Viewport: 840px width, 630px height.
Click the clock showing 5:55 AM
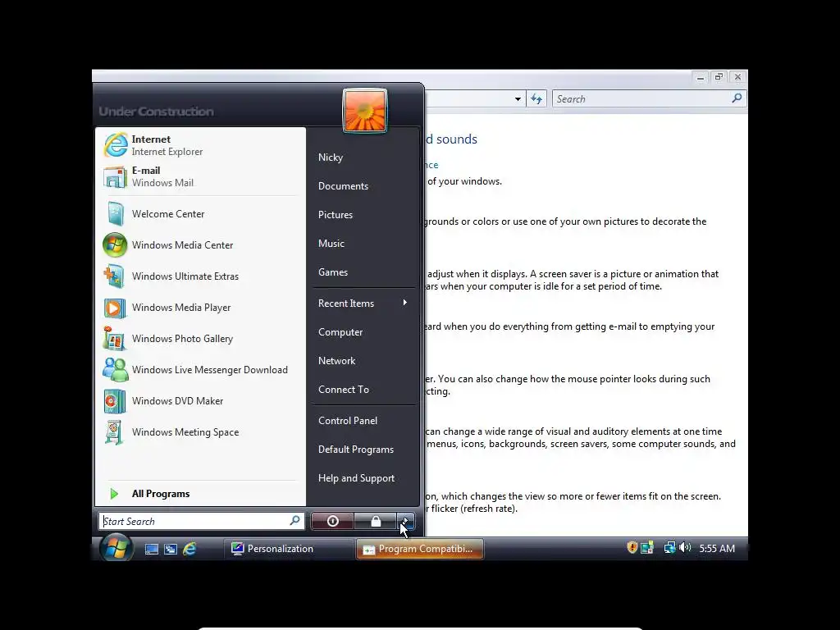[x=717, y=548]
